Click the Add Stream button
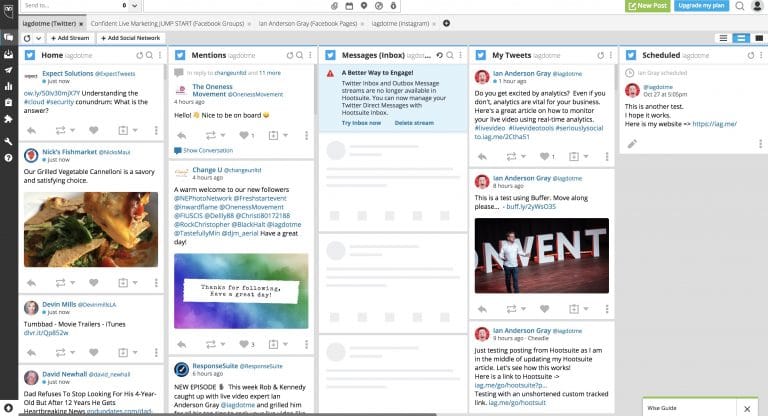The image size is (768, 416). [x=70, y=38]
